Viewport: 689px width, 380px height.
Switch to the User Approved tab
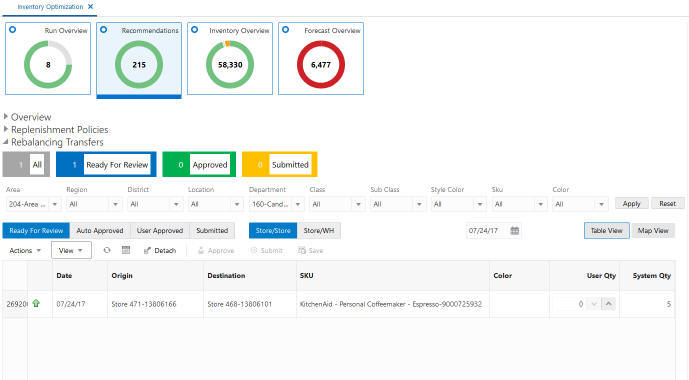point(160,231)
